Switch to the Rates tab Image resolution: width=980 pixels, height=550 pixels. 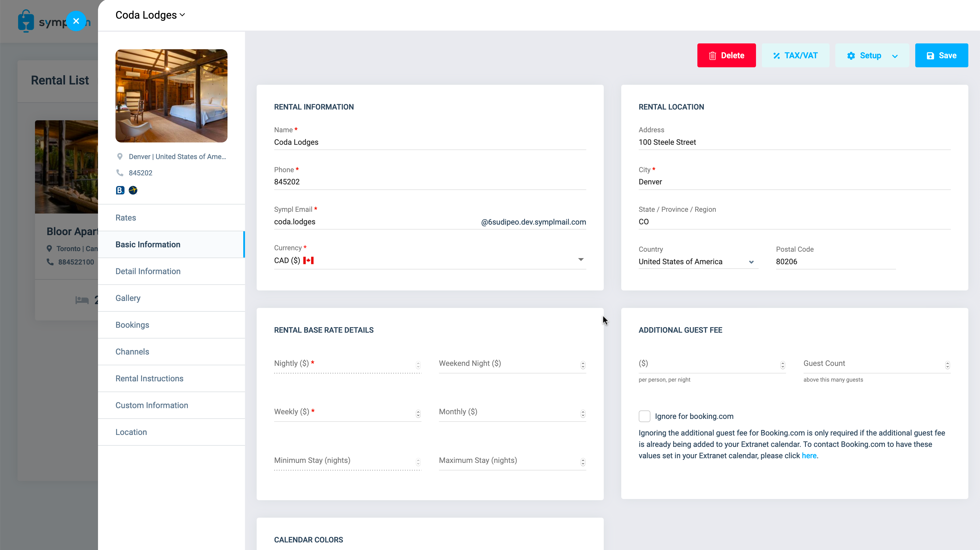(125, 218)
